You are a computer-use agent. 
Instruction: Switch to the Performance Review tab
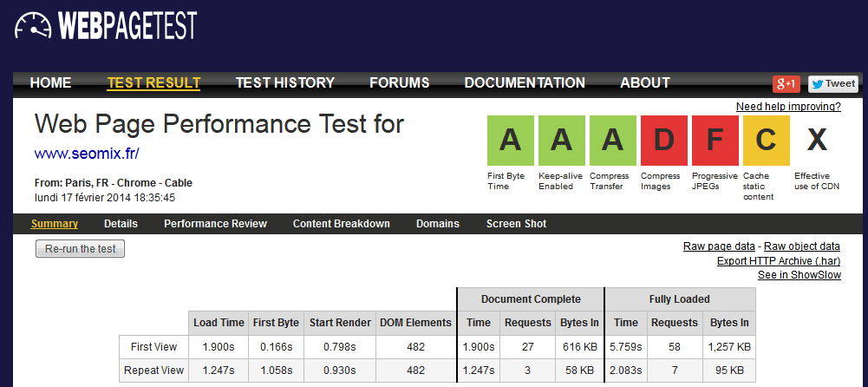[x=215, y=224]
